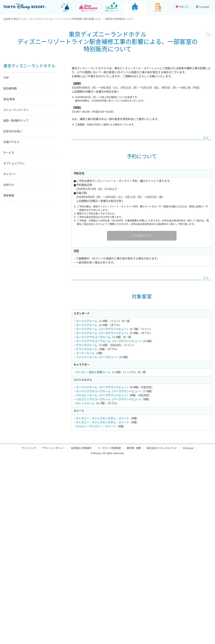215x644 pixels.
Task: Open 予約/購入 reservation icon
Action: (x=158, y=7)
